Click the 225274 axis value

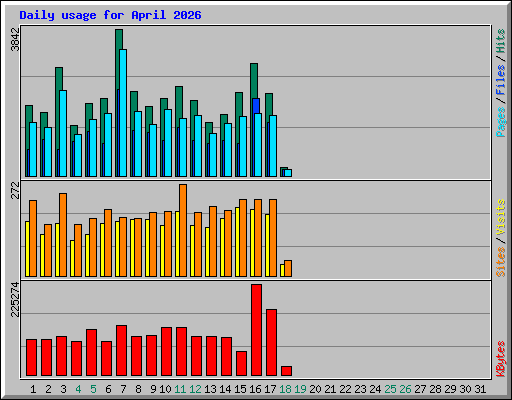[x=15, y=299]
